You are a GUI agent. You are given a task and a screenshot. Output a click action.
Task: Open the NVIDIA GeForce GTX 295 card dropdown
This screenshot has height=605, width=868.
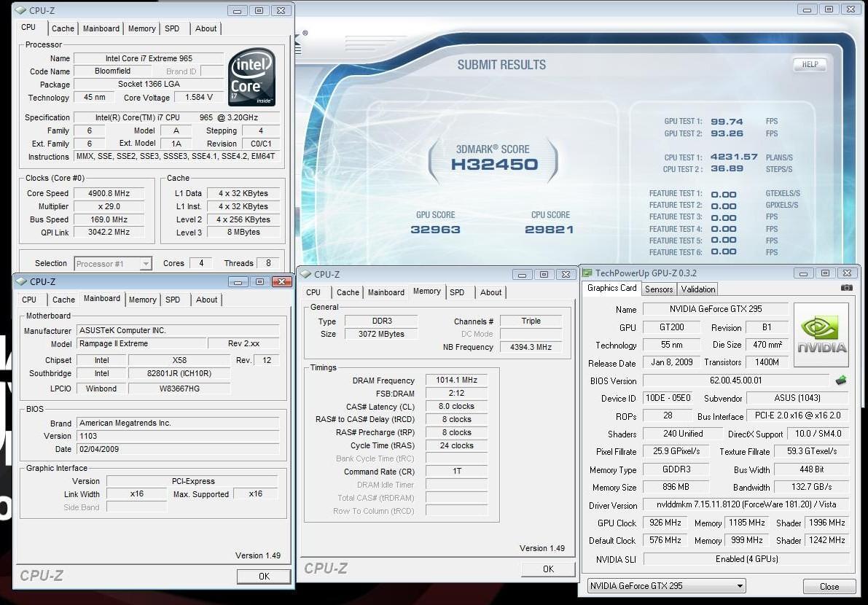pyautogui.click(x=667, y=585)
